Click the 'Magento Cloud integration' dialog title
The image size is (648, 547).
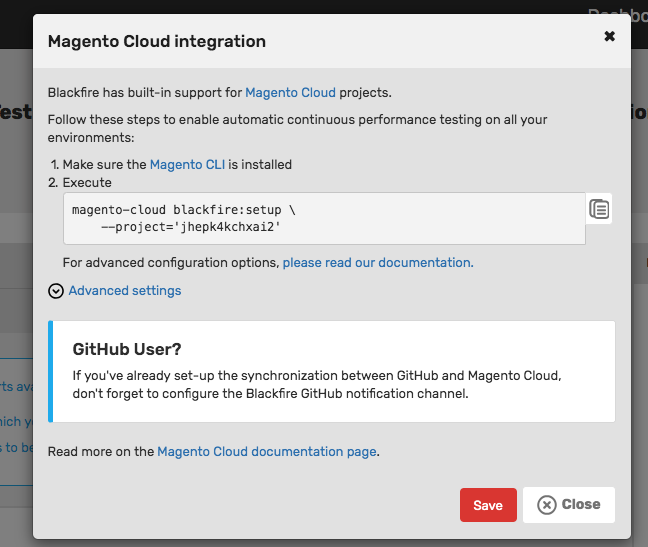[157, 41]
